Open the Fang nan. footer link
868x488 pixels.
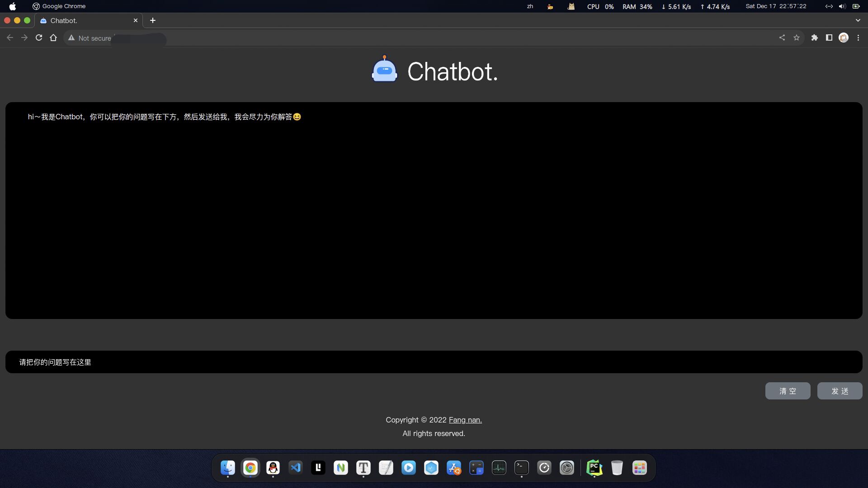point(465,420)
